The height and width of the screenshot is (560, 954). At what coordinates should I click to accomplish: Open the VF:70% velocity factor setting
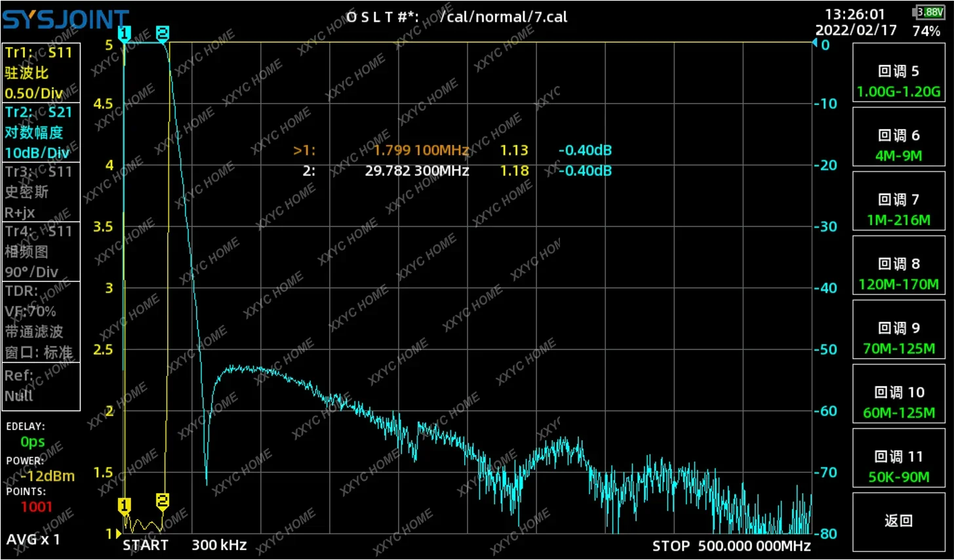(x=30, y=311)
